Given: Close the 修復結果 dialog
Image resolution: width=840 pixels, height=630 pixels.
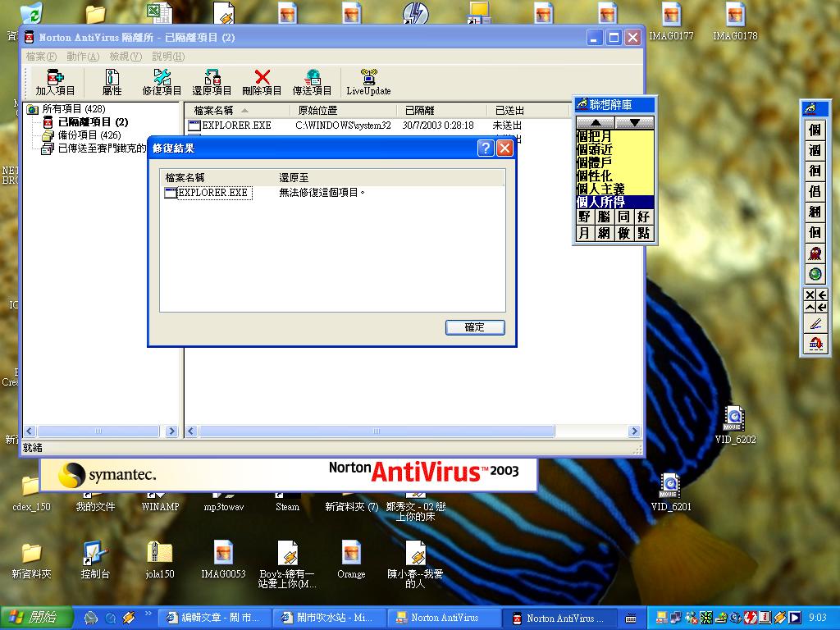Looking at the screenshot, I should (504, 148).
